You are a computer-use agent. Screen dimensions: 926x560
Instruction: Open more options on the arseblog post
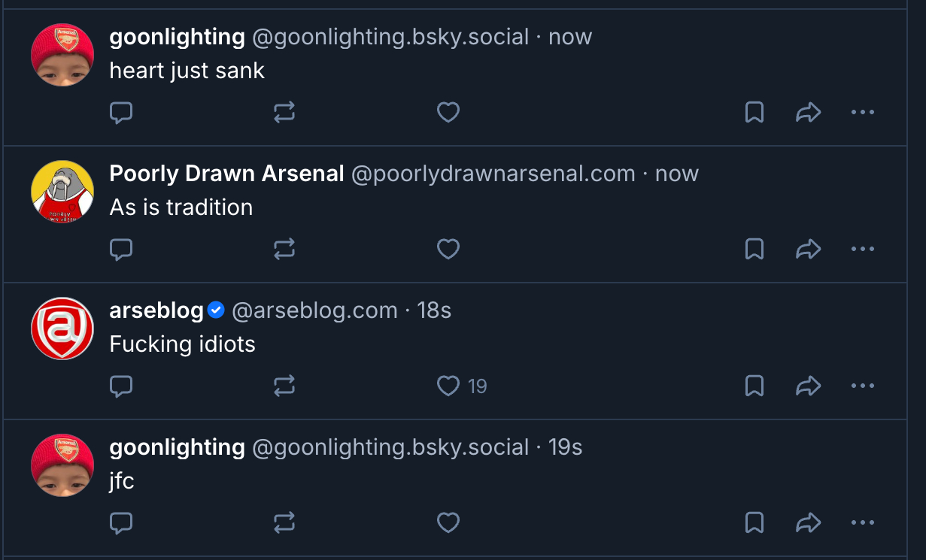click(x=862, y=386)
